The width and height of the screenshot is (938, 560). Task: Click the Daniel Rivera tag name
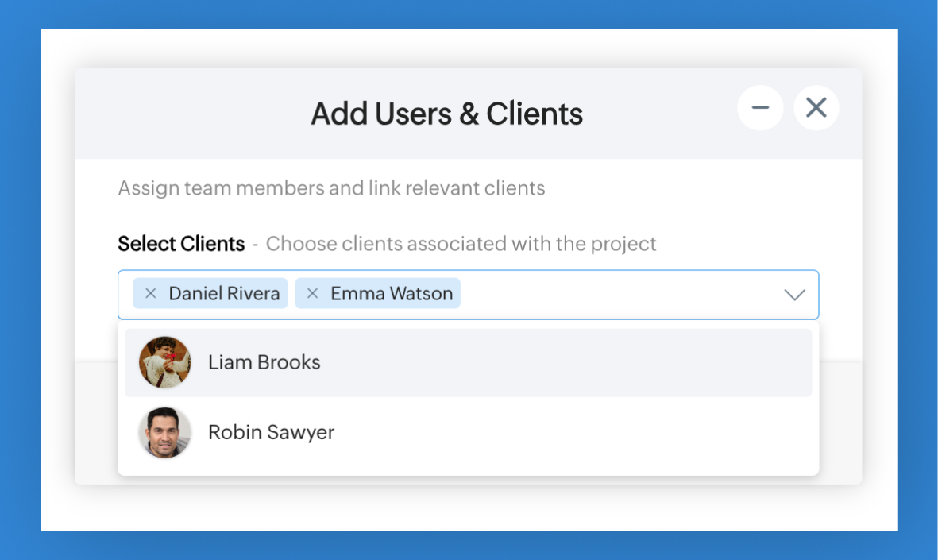(x=224, y=294)
